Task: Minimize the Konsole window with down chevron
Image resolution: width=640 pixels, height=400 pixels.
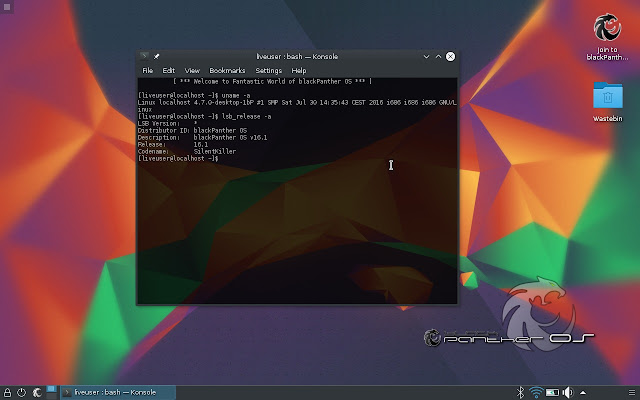Action: tap(426, 57)
